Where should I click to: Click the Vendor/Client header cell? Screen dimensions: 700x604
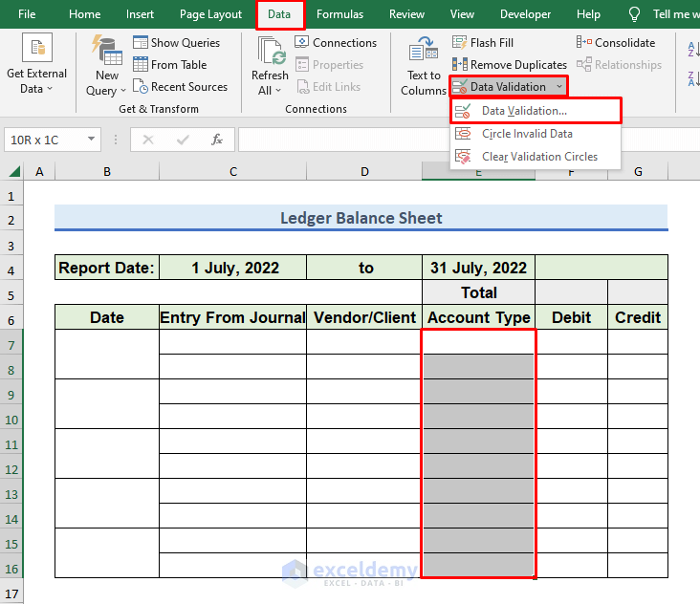pyautogui.click(x=364, y=317)
